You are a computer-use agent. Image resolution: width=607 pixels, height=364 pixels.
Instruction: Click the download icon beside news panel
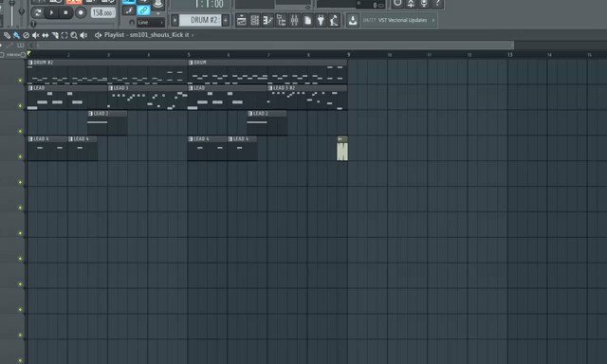click(x=353, y=20)
